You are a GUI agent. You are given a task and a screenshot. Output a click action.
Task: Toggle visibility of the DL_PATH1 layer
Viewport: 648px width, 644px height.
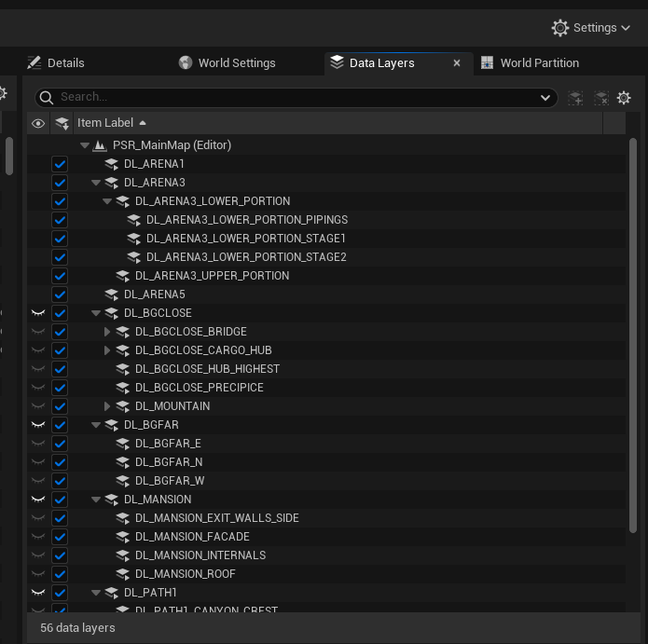[38, 593]
